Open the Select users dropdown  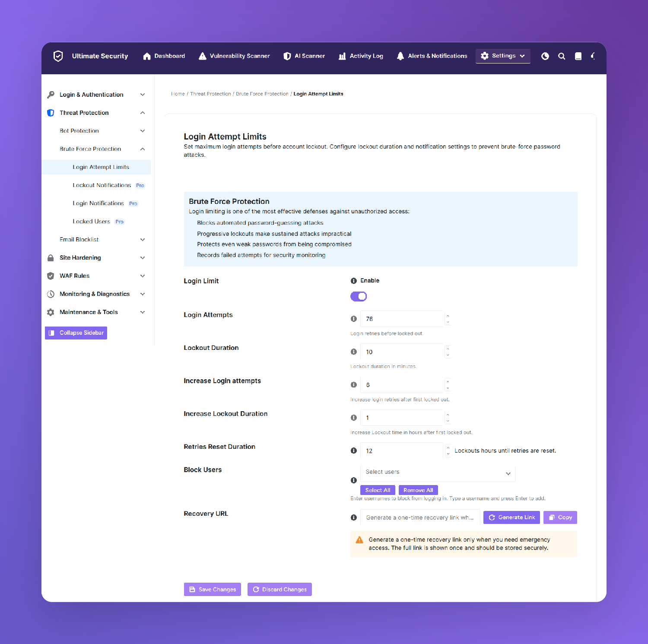coord(438,473)
